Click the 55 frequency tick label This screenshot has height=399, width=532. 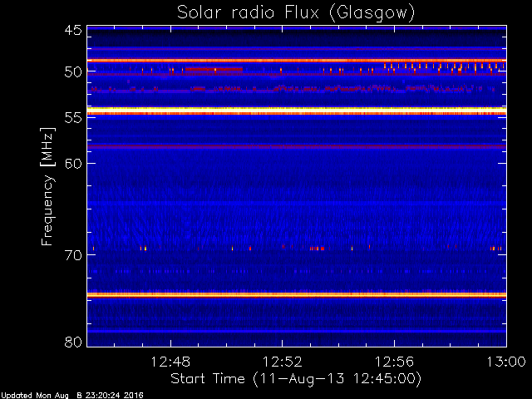click(x=73, y=118)
